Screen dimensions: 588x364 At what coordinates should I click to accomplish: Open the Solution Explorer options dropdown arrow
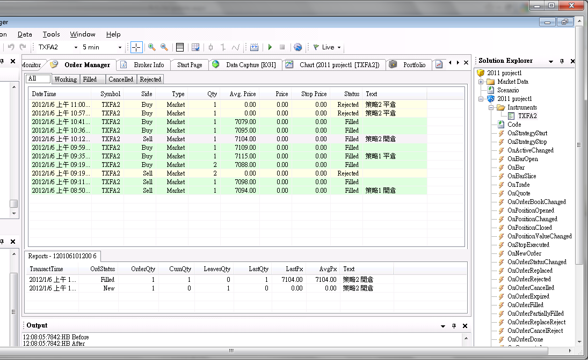tap(551, 61)
